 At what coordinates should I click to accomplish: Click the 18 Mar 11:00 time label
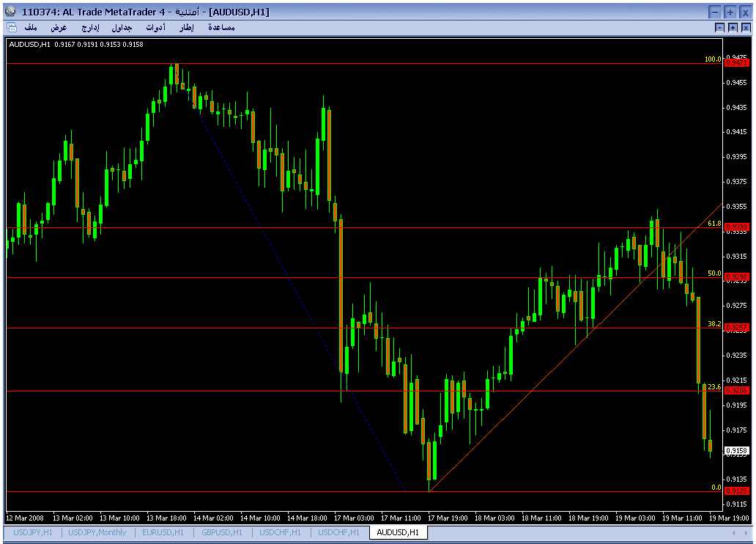[x=541, y=518]
